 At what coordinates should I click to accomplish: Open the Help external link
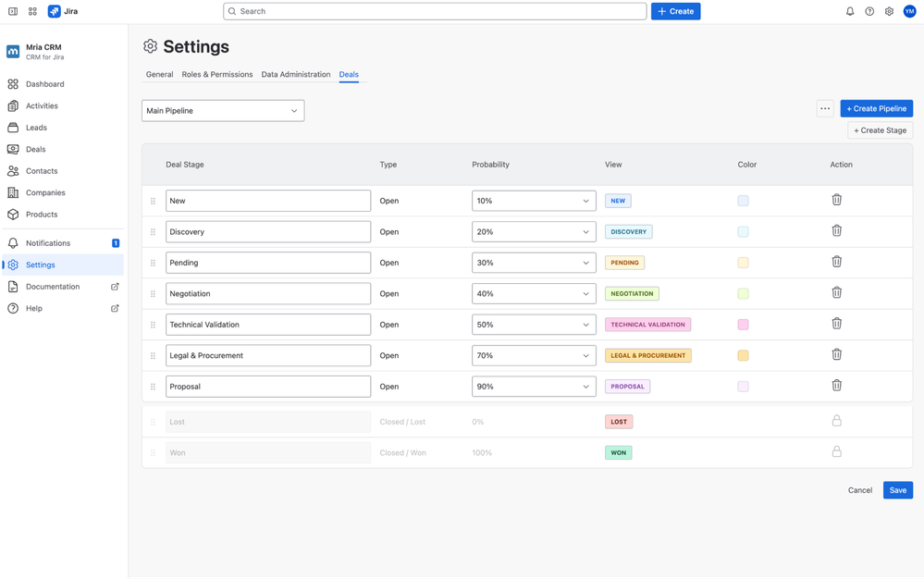coord(63,309)
